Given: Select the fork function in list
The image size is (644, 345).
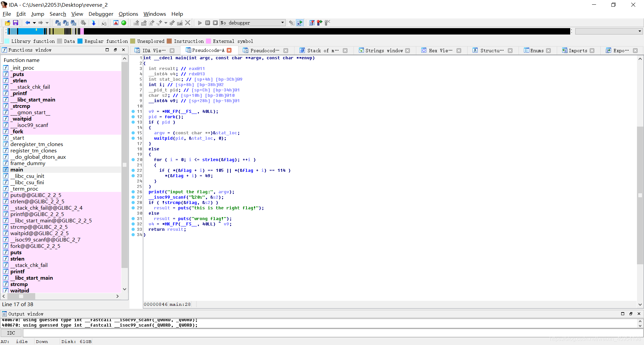Looking at the screenshot, I should (18, 132).
